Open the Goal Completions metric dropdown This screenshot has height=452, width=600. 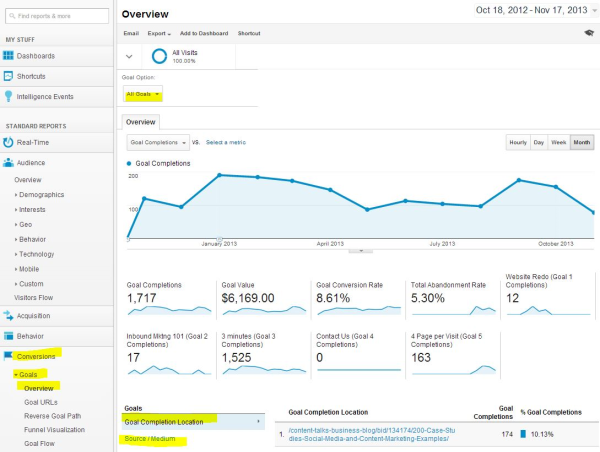[158, 142]
